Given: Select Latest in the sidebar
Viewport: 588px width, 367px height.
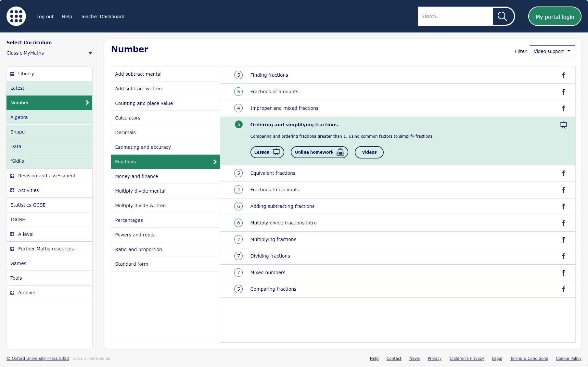Looking at the screenshot, I should 49,88.
